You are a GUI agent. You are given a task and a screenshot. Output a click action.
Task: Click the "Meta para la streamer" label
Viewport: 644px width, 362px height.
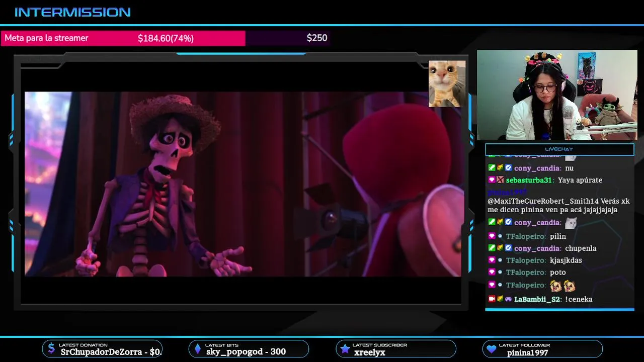46,38
